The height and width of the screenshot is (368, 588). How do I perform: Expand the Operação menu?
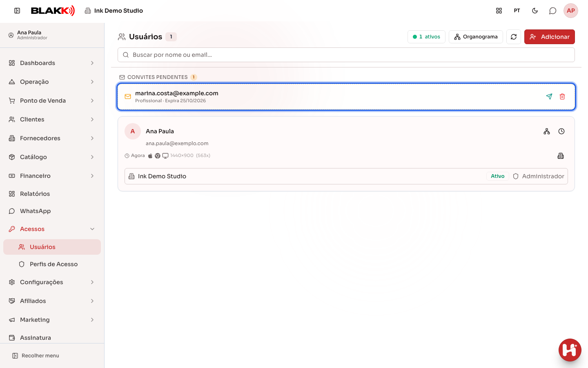52,82
